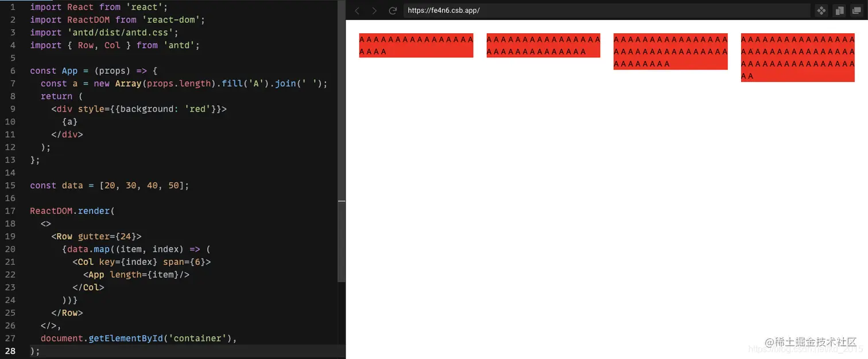Click the fourth, tallest red block

798,57
